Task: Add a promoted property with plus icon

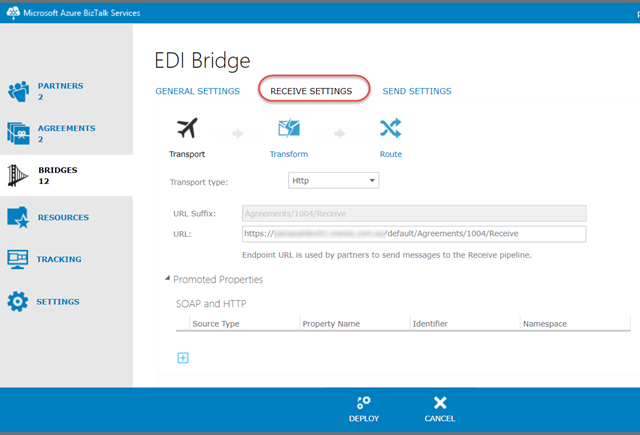Action: [x=183, y=358]
